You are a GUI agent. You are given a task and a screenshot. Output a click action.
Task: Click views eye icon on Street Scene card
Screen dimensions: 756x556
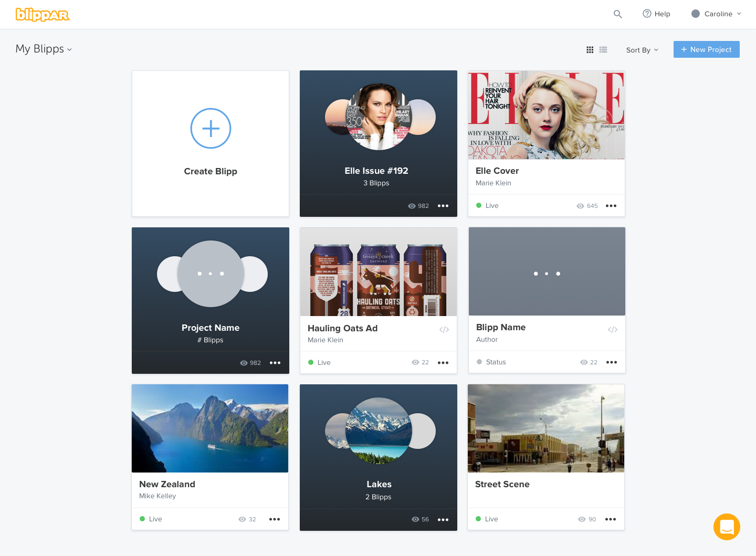point(582,519)
